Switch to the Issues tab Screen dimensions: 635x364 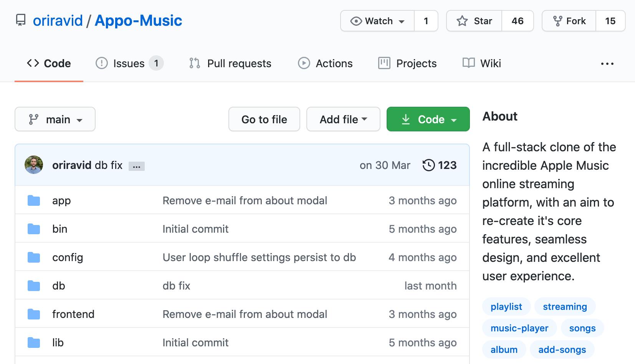point(129,63)
